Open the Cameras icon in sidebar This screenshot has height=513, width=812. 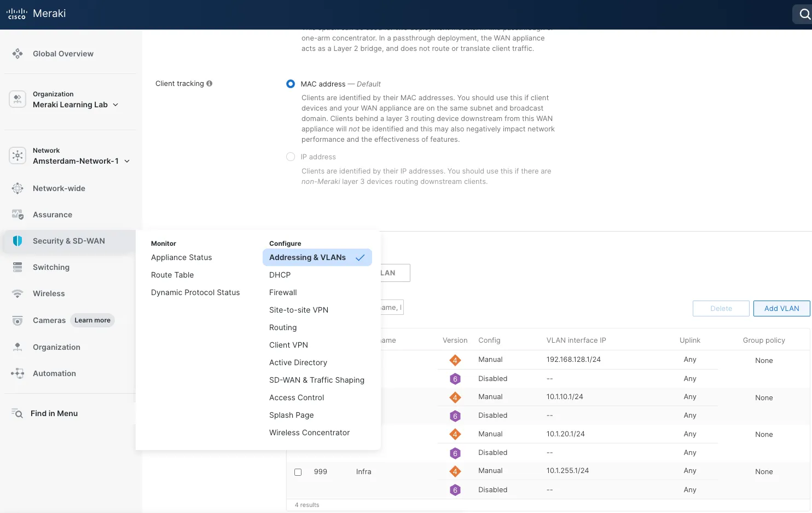tap(18, 320)
